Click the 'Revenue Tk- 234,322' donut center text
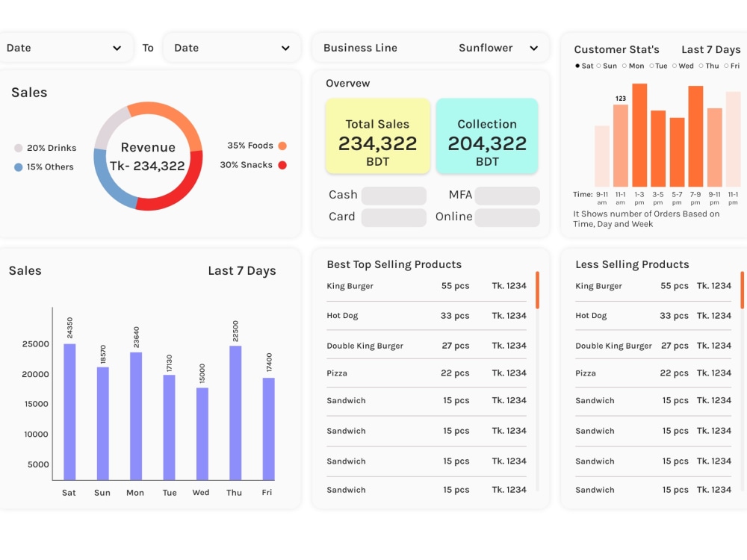Image resolution: width=747 pixels, height=560 pixels. pyautogui.click(x=148, y=157)
